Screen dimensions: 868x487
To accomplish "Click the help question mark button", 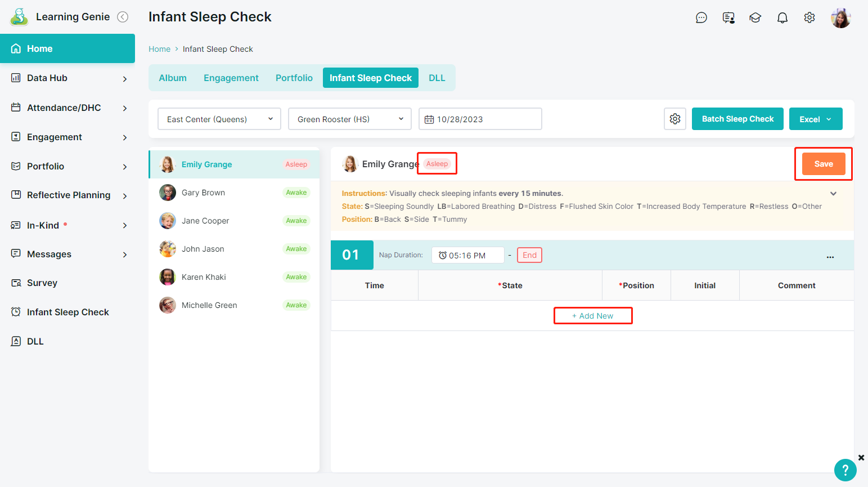I will click(845, 470).
